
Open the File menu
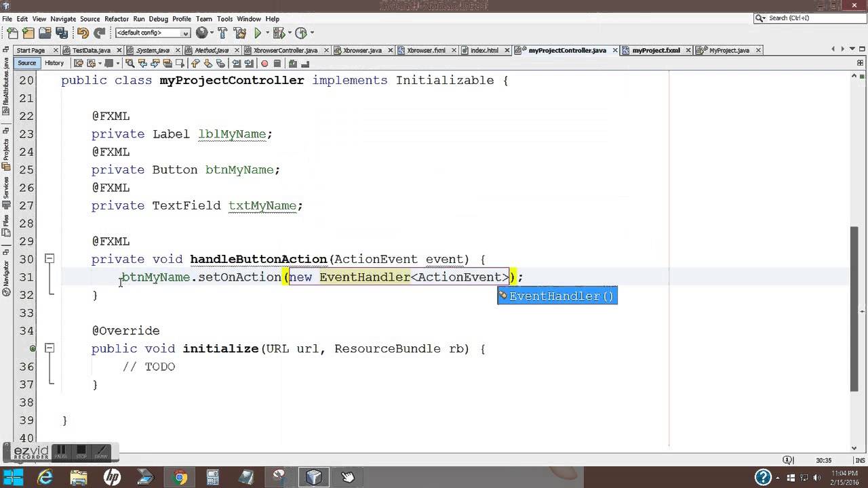(x=7, y=19)
